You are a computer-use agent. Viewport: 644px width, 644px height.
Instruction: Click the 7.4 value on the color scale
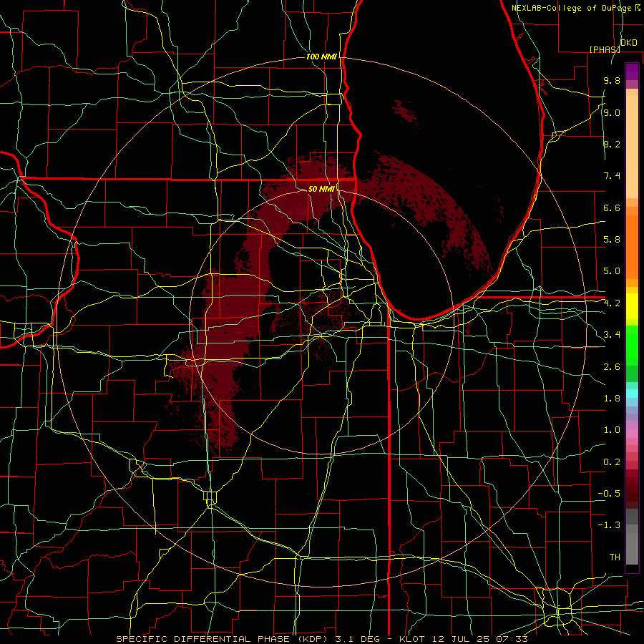(612, 176)
